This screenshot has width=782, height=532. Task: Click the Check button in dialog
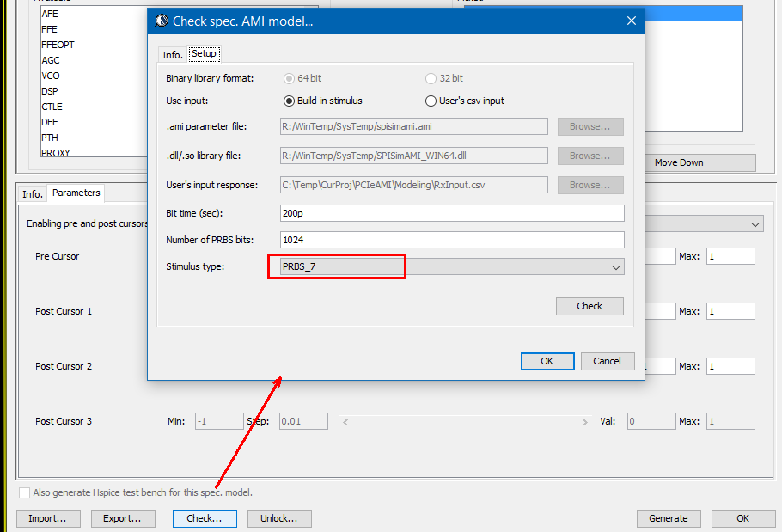click(x=590, y=306)
